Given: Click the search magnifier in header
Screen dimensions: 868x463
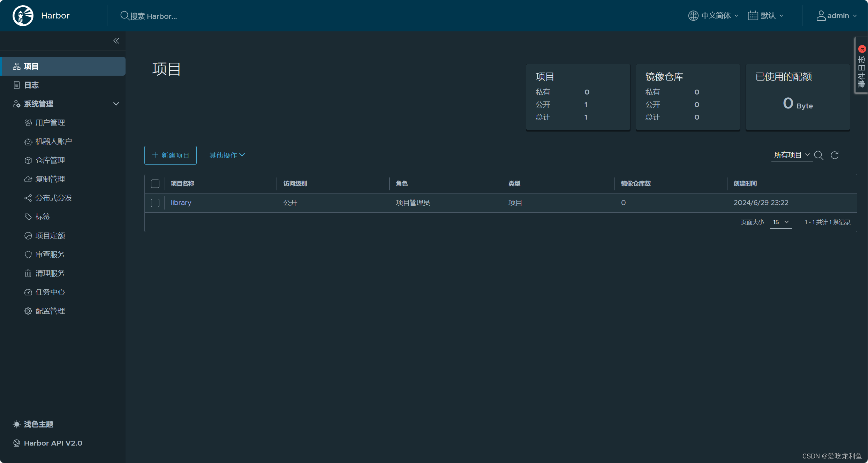Looking at the screenshot, I should pyautogui.click(x=124, y=16).
